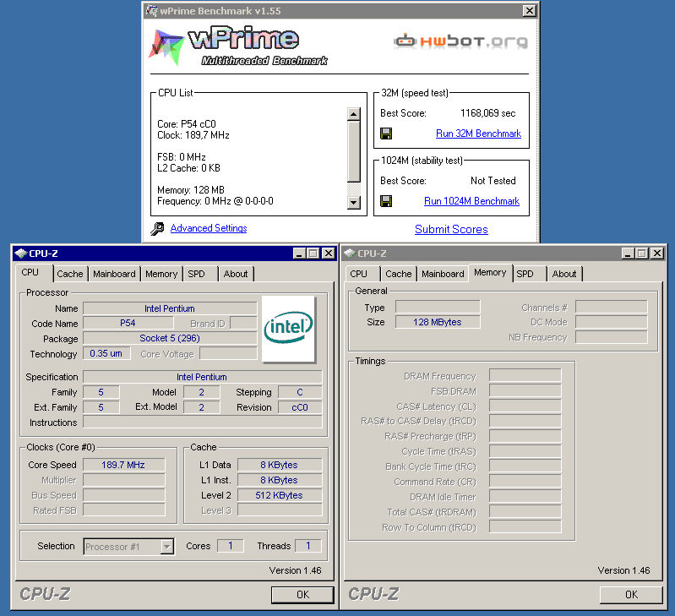Click the Revision field cC0

(300, 407)
